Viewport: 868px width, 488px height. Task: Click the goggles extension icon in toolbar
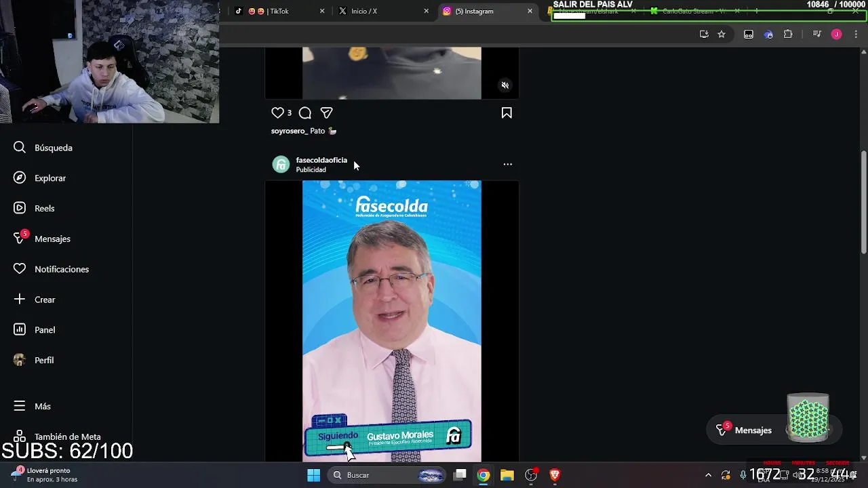click(x=749, y=34)
